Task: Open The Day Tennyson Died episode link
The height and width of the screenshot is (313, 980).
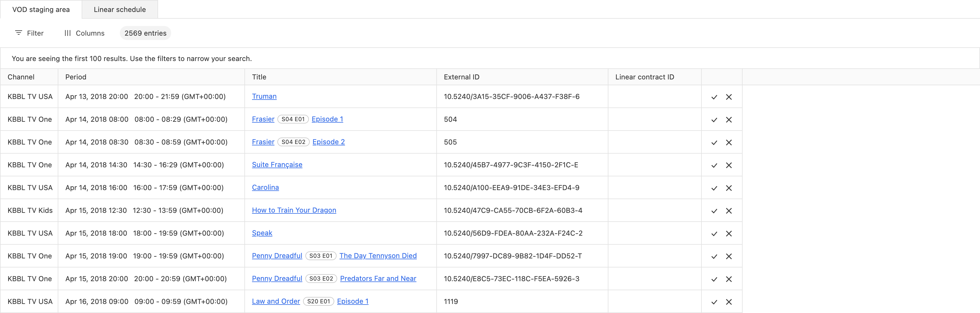Action: tap(378, 256)
